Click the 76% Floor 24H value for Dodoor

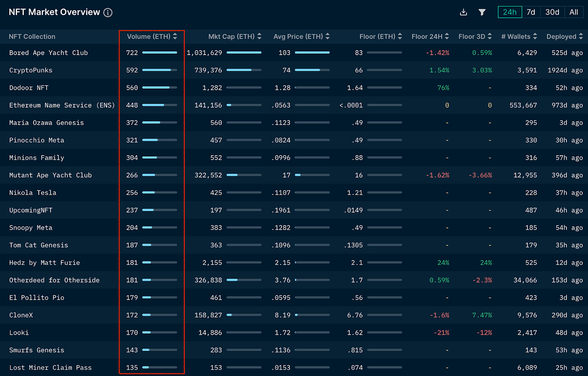(x=443, y=88)
